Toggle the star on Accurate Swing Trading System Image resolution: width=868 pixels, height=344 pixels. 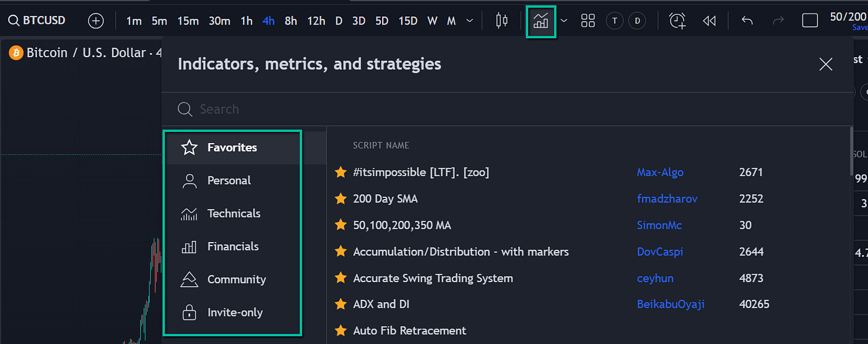[340, 278]
